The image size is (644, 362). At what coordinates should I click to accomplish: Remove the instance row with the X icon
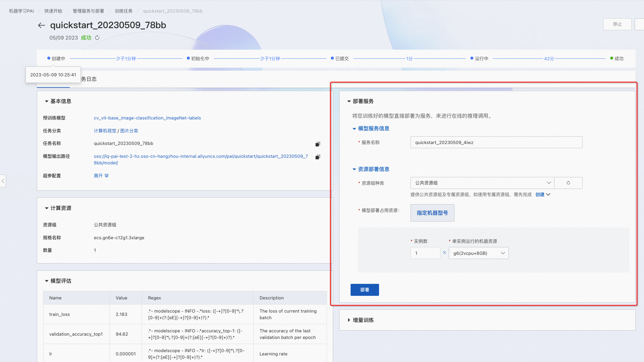pyautogui.click(x=445, y=253)
